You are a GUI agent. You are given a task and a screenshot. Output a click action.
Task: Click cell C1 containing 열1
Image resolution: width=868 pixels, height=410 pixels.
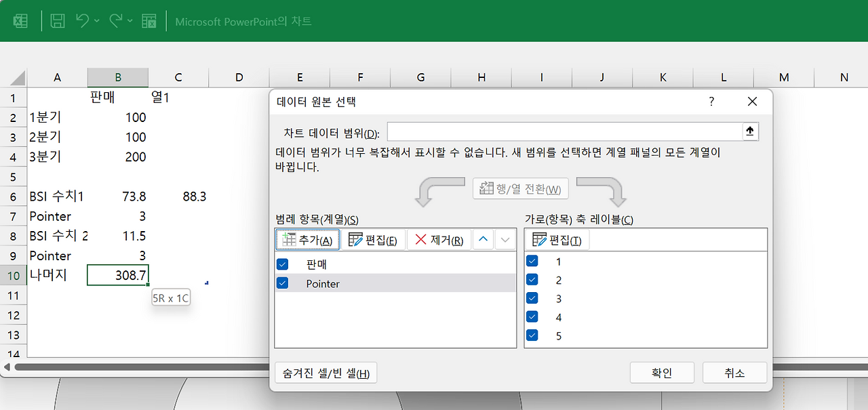pos(178,98)
